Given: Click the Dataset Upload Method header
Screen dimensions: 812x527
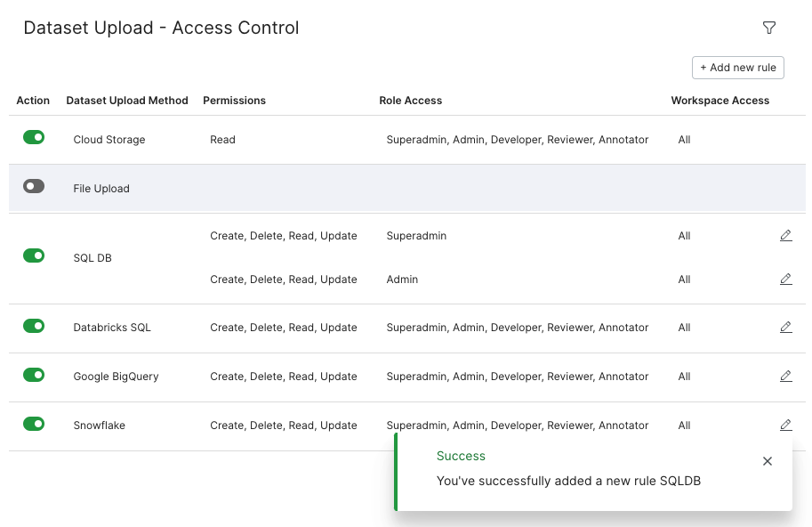Looking at the screenshot, I should (x=127, y=101).
